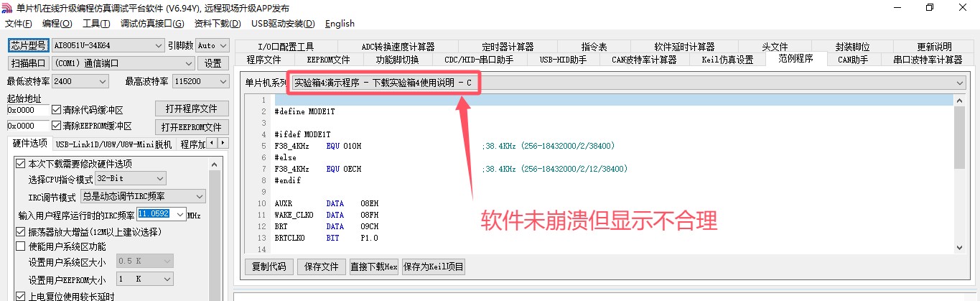This screenshot has width=980, height=301.
Task: Open the 选择CPU指令模式 32-Bit dropdown
Action: (131, 178)
